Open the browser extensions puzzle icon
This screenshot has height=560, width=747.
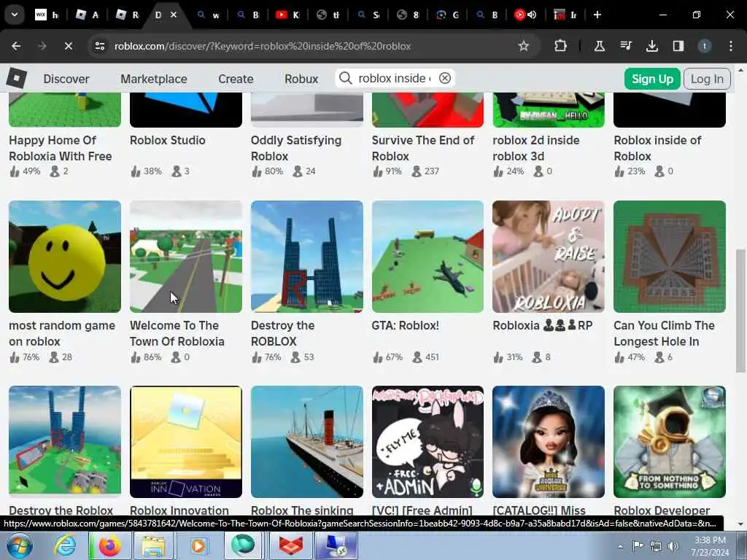click(x=561, y=46)
